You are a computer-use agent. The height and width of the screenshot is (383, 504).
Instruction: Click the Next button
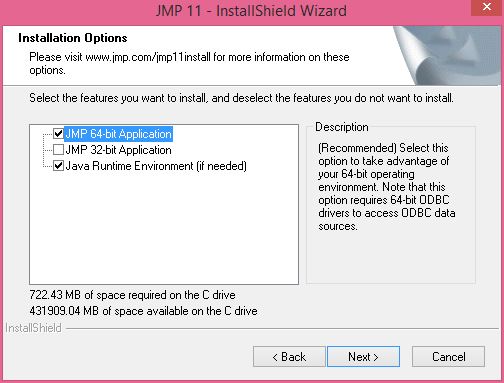coord(363,357)
